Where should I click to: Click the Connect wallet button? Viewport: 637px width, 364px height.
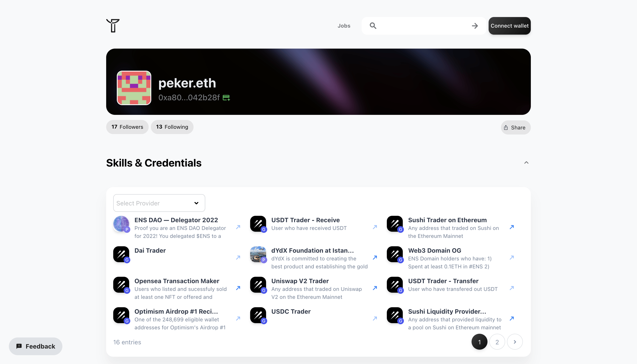[x=509, y=26]
